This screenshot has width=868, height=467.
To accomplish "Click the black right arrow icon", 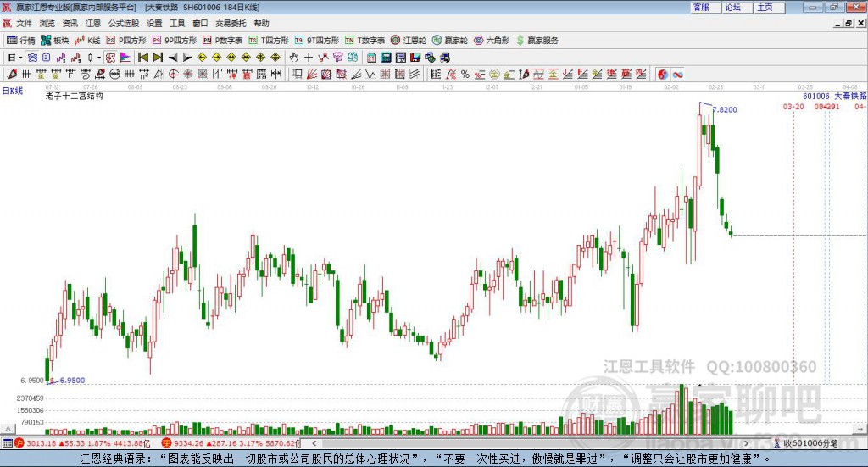I will pyautogui.click(x=187, y=58).
